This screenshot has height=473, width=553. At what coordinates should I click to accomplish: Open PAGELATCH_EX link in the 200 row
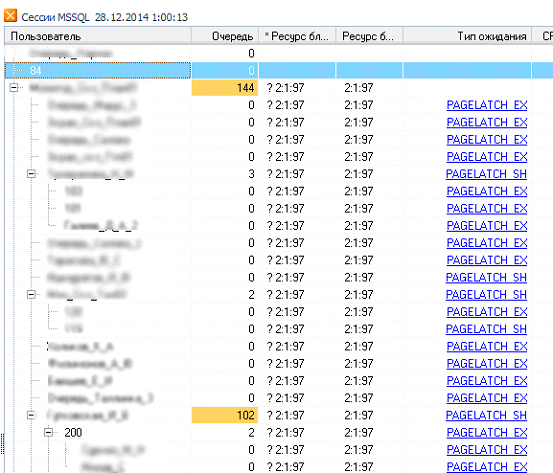487,432
